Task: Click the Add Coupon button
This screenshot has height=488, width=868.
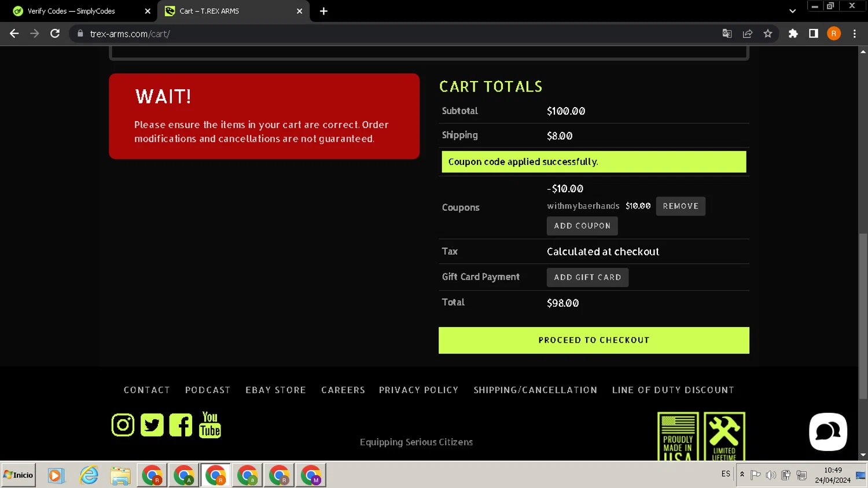Action: tap(582, 226)
